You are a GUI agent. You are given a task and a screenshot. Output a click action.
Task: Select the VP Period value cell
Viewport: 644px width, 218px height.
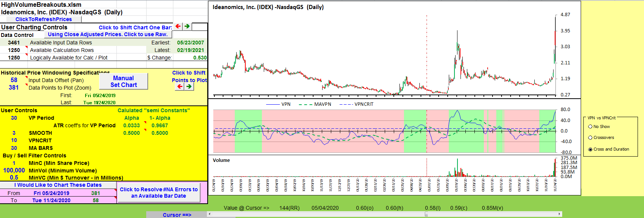coord(14,118)
